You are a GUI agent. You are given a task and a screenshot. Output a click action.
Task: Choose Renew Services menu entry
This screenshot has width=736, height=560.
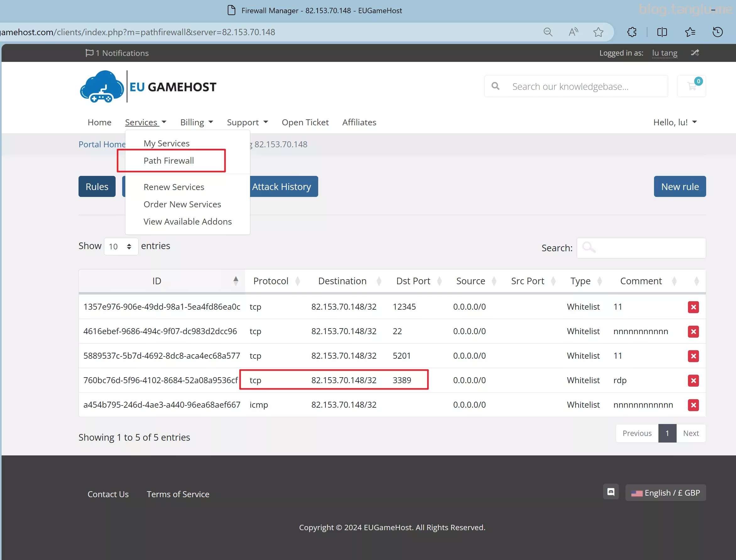pyautogui.click(x=174, y=187)
